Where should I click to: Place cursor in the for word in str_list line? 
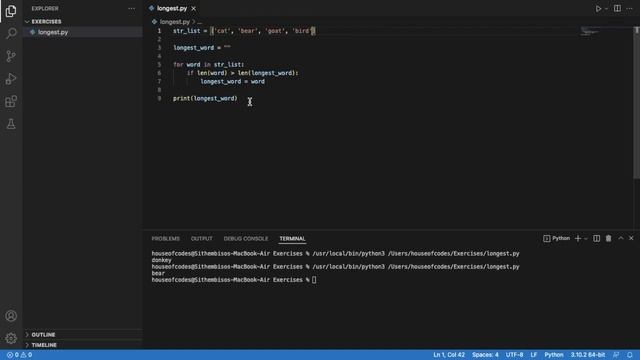(x=208, y=64)
